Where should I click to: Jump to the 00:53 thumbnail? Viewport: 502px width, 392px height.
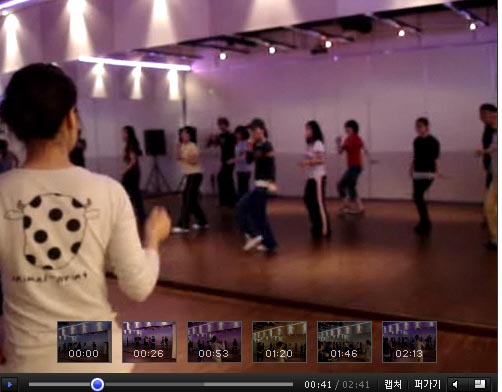pyautogui.click(x=214, y=342)
